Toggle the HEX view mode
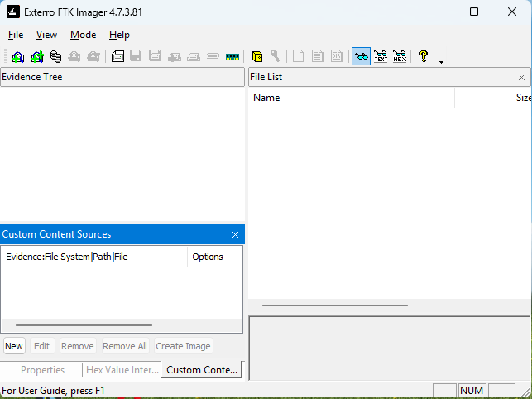 point(400,56)
